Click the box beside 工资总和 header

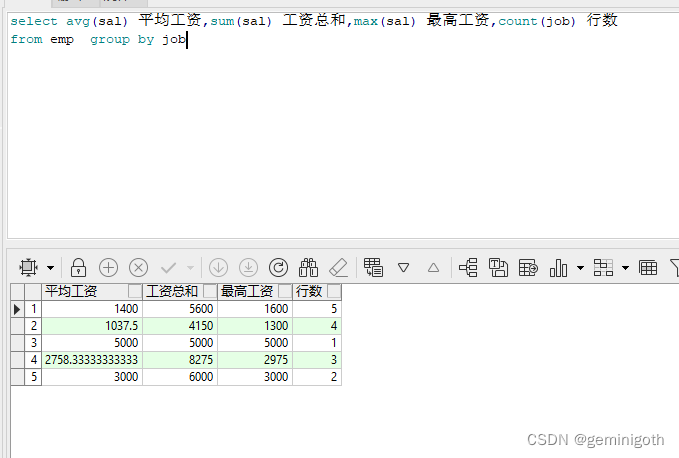pyautogui.click(x=210, y=291)
